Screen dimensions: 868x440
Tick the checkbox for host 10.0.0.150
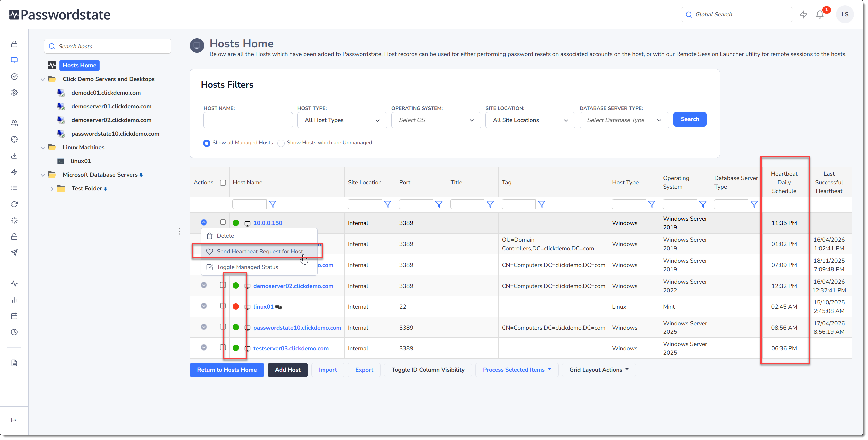223,222
